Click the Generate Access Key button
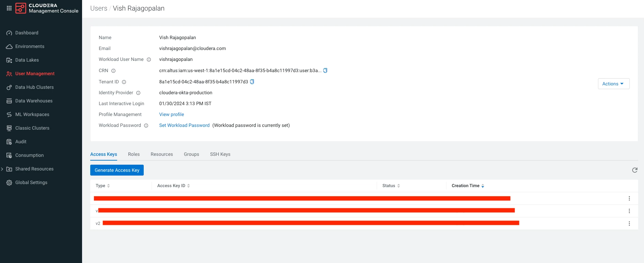Screen dimensions: 644x263 117,170
